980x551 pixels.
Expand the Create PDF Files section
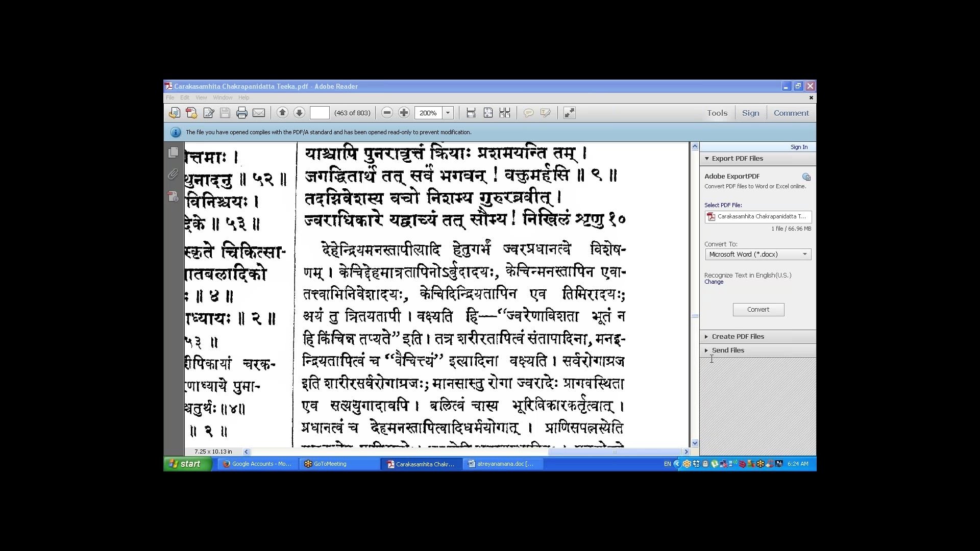[x=738, y=336]
